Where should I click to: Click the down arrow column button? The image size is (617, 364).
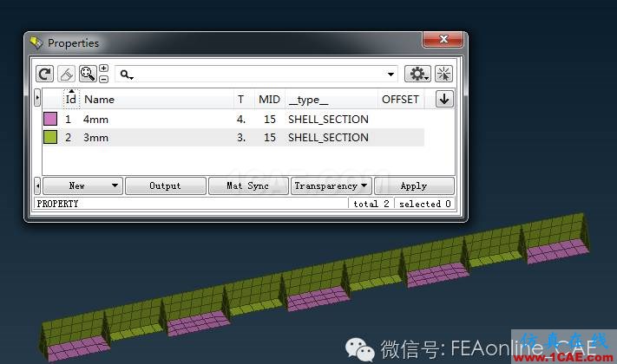pos(444,99)
